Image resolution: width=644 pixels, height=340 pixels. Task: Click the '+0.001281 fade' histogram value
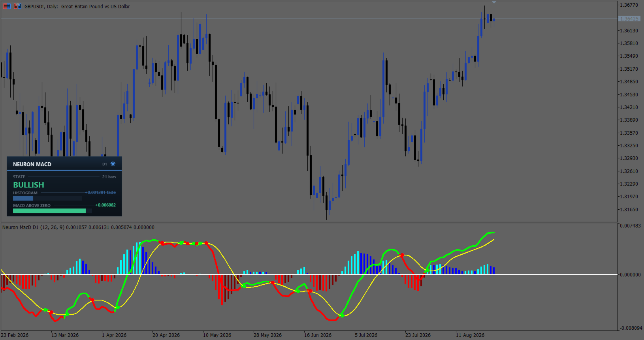pos(100,192)
